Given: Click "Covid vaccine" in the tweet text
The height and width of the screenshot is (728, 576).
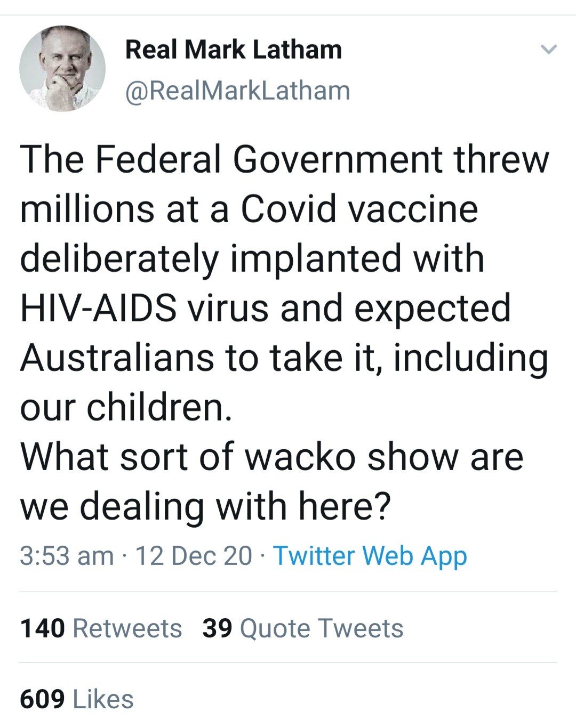Looking at the screenshot, I should pyautogui.click(x=359, y=209).
